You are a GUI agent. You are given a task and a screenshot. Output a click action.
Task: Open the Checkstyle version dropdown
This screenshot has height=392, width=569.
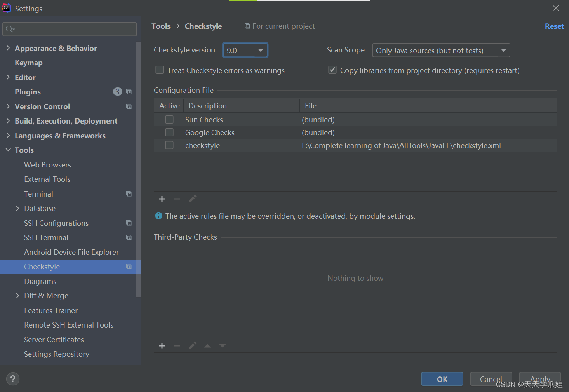click(x=245, y=50)
